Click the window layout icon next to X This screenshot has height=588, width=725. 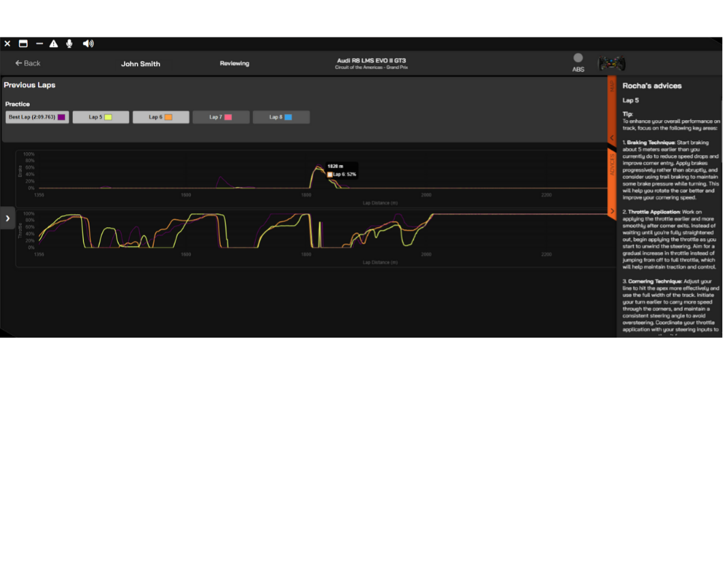click(23, 43)
